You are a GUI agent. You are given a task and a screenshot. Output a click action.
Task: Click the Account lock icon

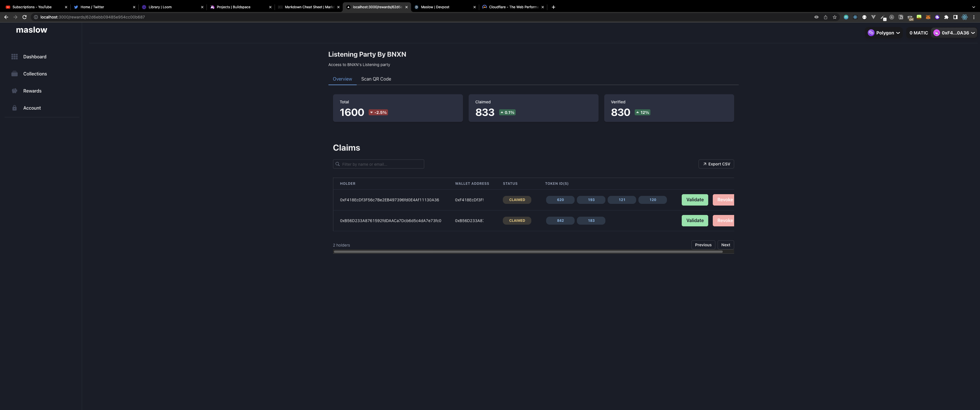[x=15, y=108]
